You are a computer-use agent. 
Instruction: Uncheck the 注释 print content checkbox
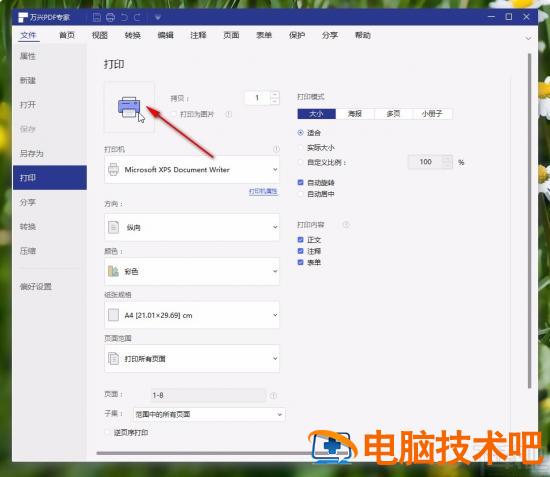click(300, 251)
